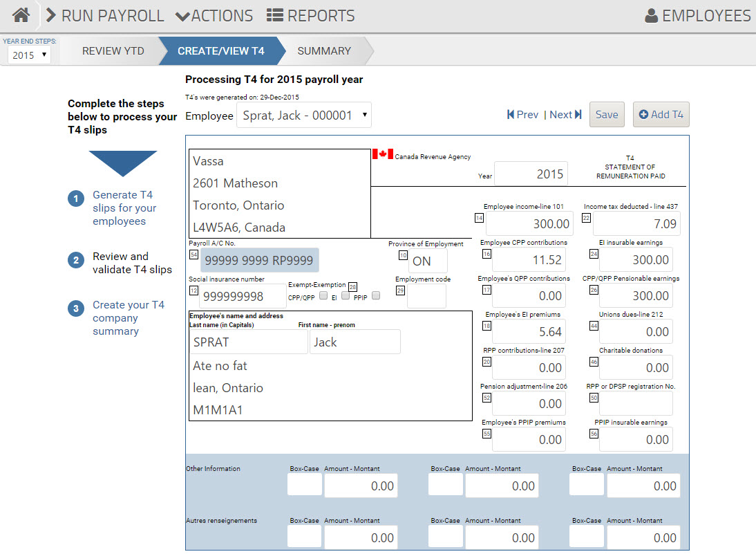Click the Add T4 button
756x554 pixels.
661,114
